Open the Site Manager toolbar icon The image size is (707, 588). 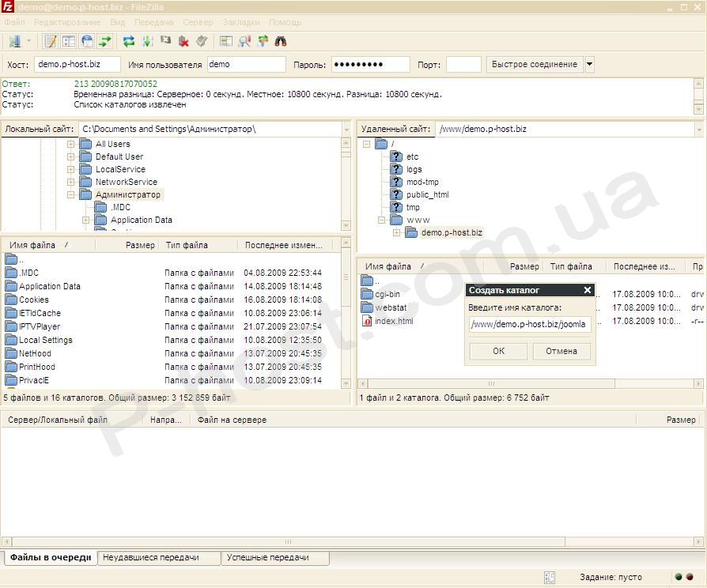(15, 41)
